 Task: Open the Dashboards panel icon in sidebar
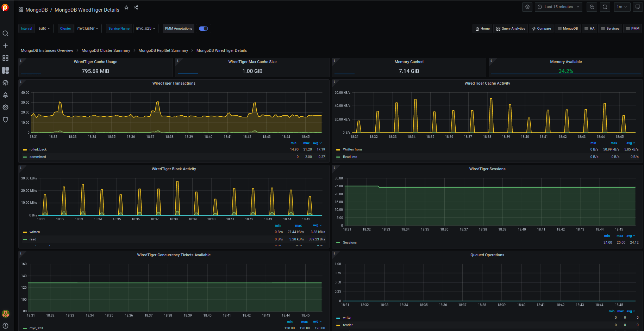click(x=5, y=58)
